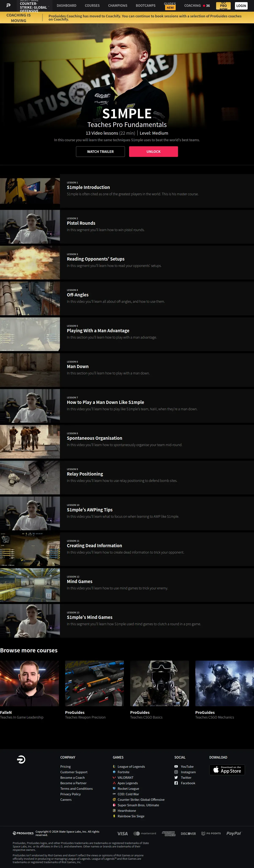Click the Instagram social icon
Viewport: 254px width, 868px height.
click(x=176, y=772)
